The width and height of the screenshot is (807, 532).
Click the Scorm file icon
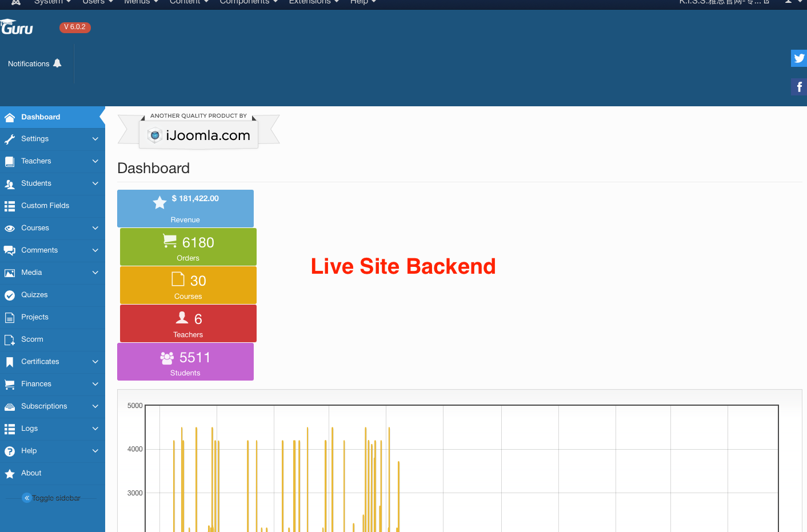pos(10,339)
